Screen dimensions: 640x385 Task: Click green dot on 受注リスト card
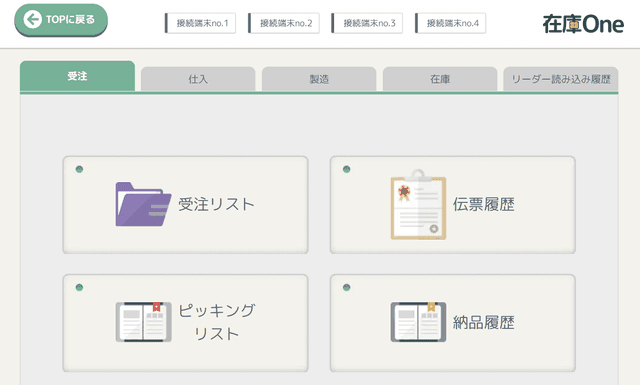79,169
